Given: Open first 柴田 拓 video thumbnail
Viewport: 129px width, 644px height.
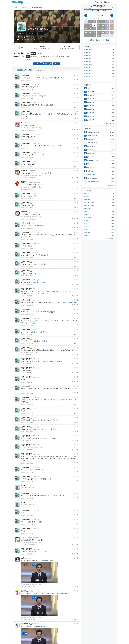Looking at the screenshot, I should pos(39,573).
